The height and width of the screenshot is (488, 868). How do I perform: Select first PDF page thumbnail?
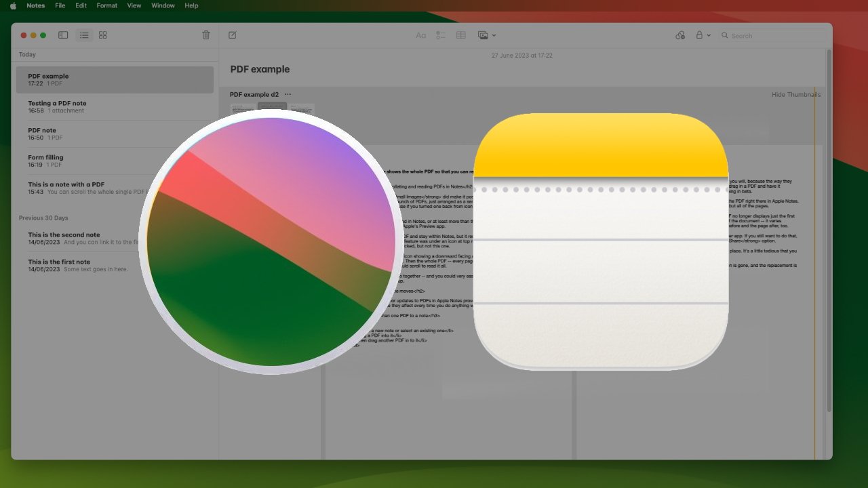[x=242, y=108]
